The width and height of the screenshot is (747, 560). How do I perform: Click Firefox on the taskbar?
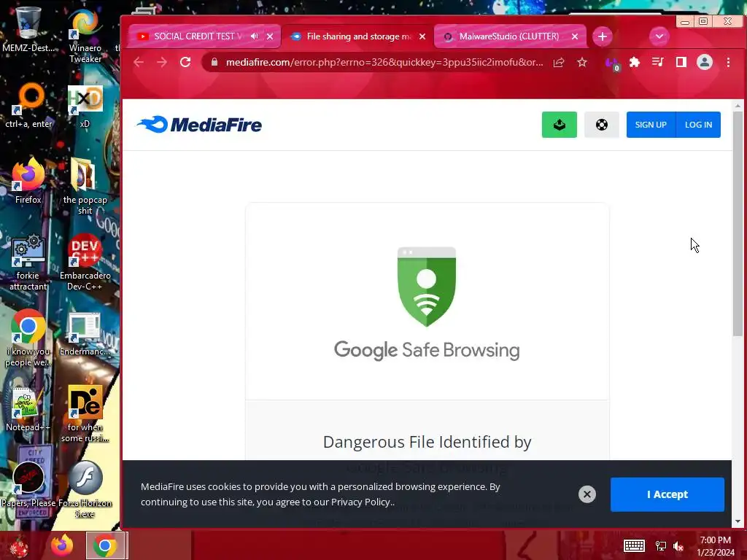63,545
